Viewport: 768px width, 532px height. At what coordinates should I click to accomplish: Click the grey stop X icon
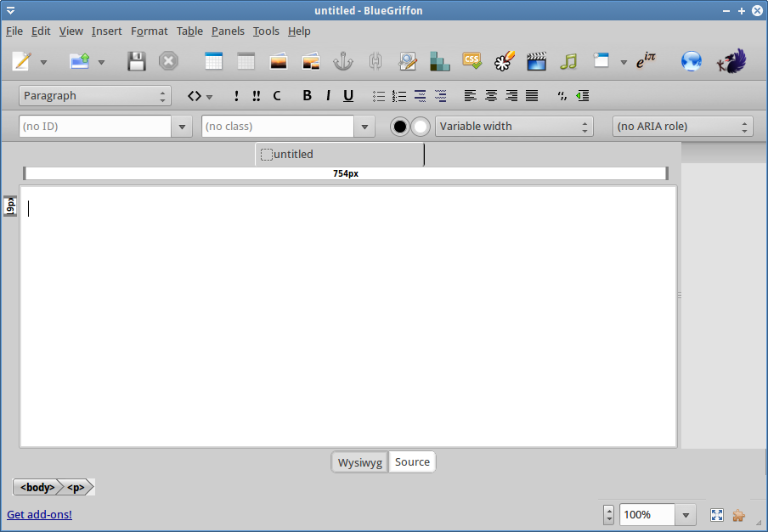(168, 61)
